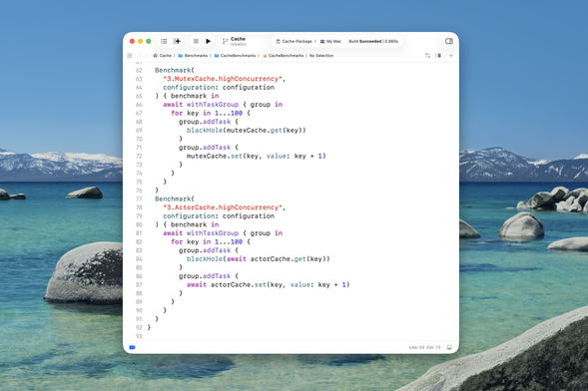Open the related items grid menu
588x391 pixels.
pyautogui.click(x=130, y=56)
